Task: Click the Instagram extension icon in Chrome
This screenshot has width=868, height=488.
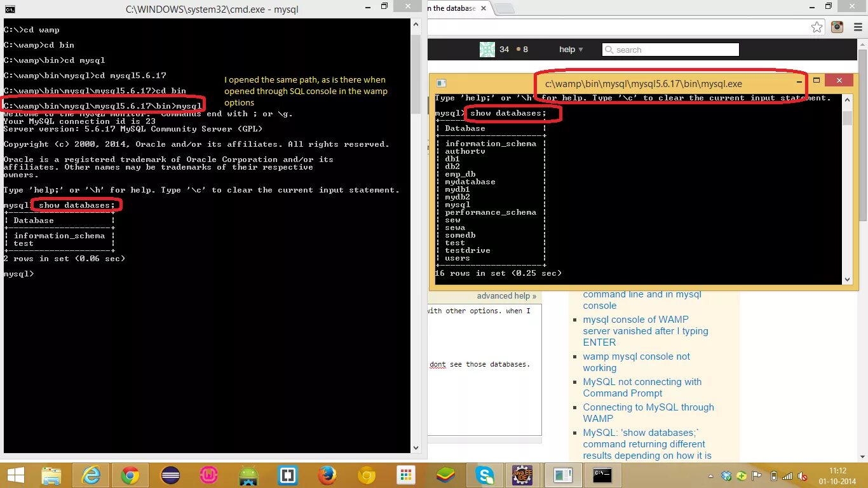Action: pos(837,27)
